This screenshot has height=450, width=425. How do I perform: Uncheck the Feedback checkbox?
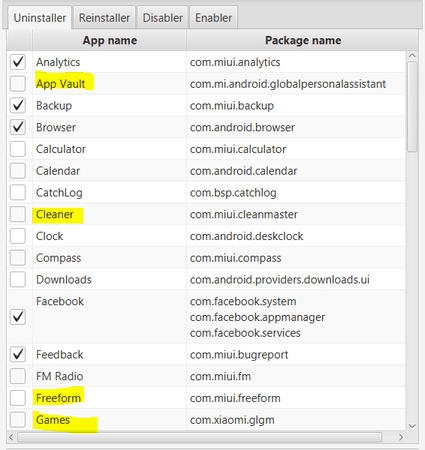[18, 354]
